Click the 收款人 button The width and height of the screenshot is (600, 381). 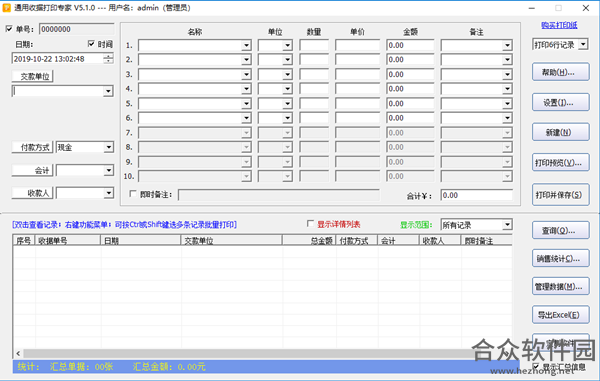33,193
